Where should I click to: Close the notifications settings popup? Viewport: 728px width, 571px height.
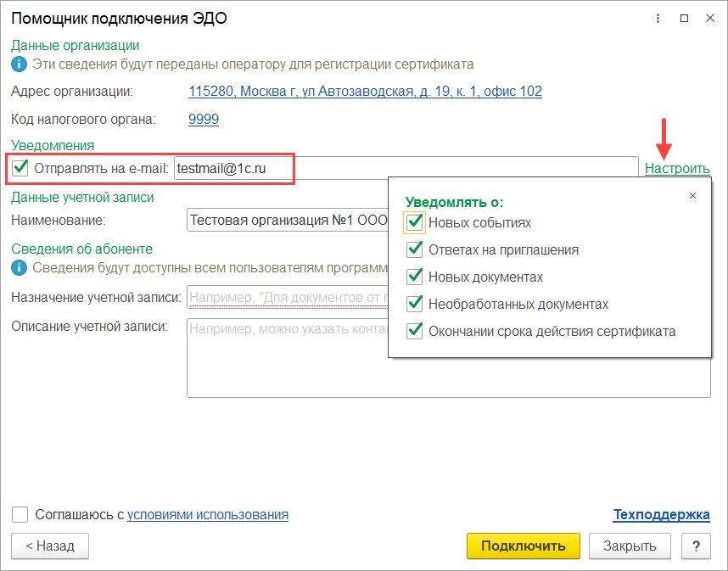click(692, 196)
